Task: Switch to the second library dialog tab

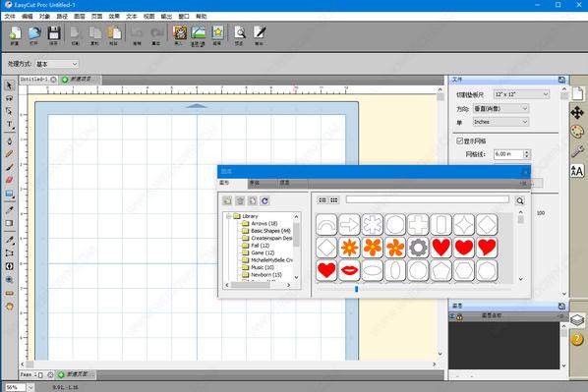Action: click(263, 183)
